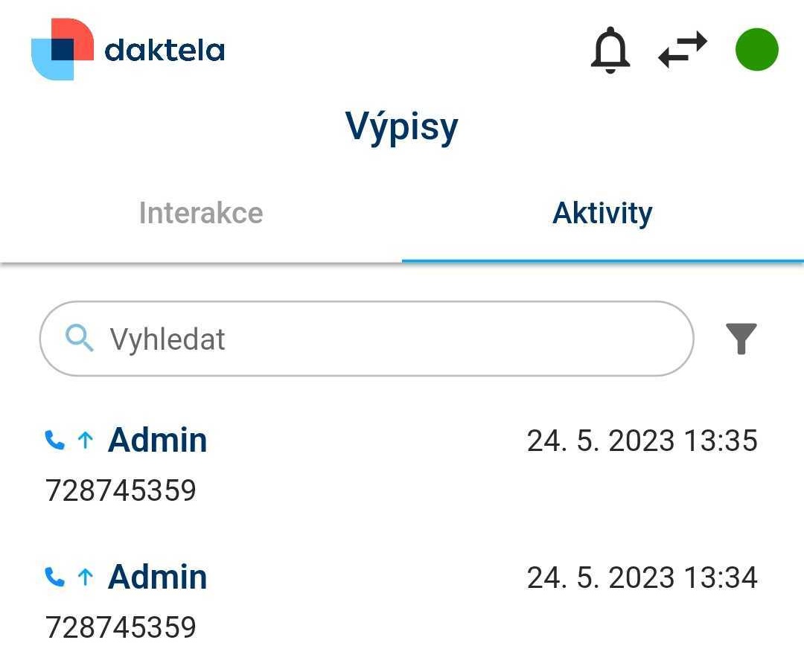Click the timestamp 24. 5. 2023 13:35
The height and width of the screenshot is (672, 804).
pos(642,441)
